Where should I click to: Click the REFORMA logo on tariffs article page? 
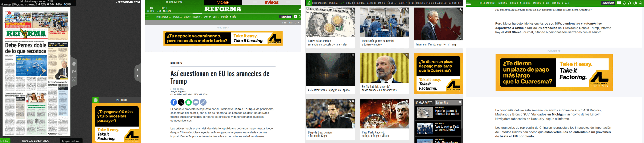click(x=223, y=9)
